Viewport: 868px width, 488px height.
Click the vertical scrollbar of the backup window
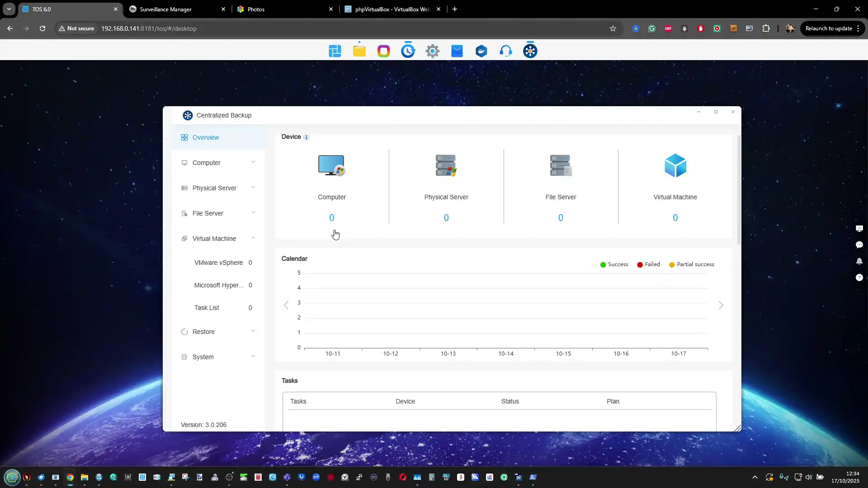pyautogui.click(x=739, y=190)
